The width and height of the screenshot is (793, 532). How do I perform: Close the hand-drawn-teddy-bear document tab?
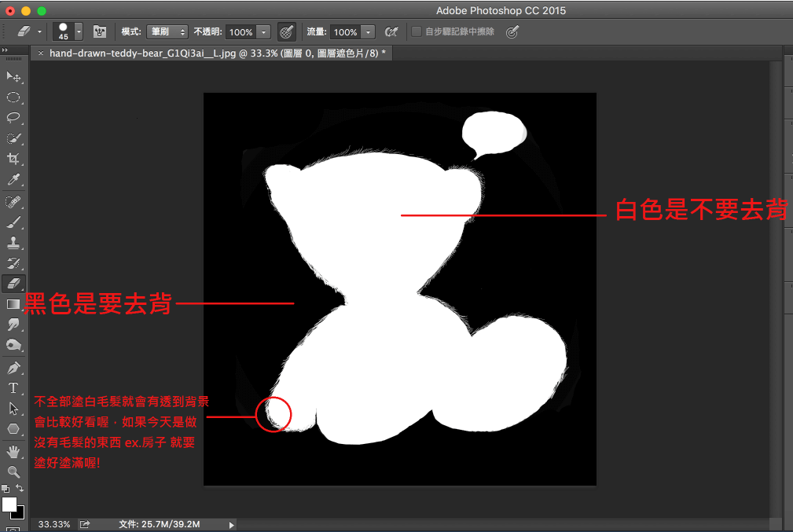tap(41, 53)
